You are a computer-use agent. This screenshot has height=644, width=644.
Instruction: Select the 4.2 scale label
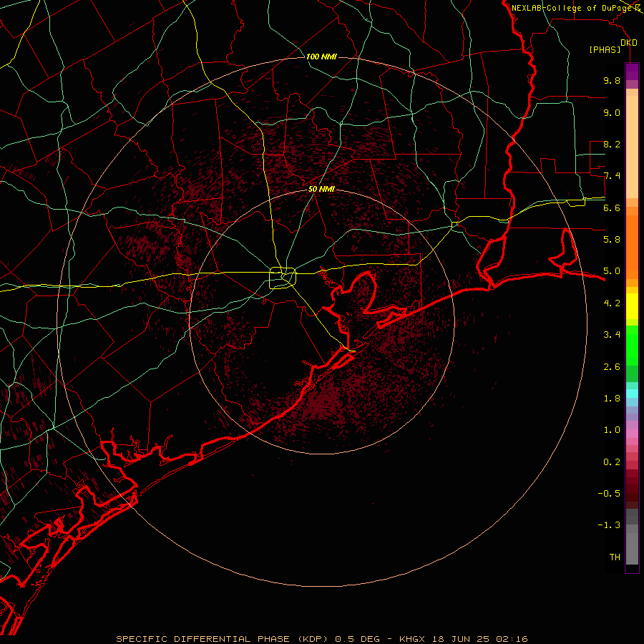[x=612, y=303]
